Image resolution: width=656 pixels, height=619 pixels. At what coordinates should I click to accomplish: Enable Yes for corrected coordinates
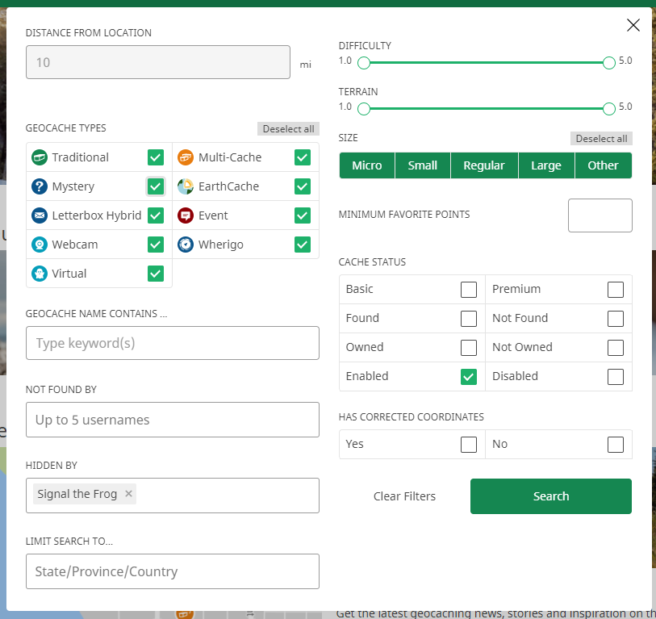468,445
